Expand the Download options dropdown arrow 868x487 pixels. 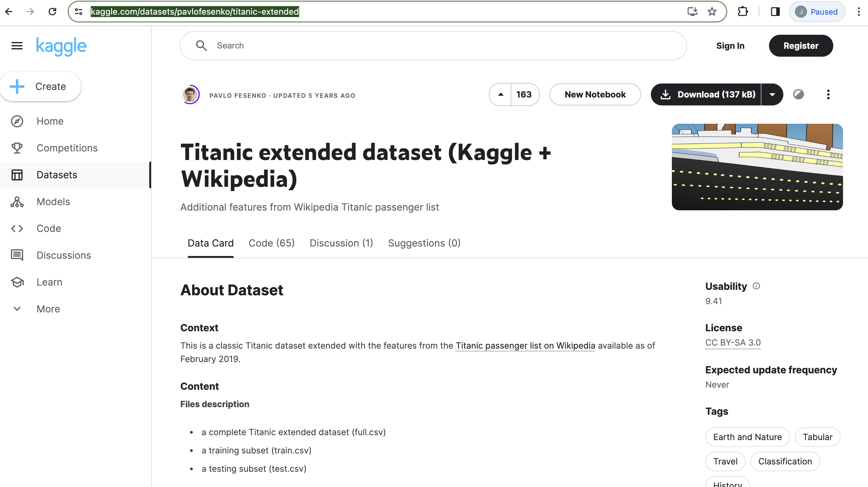click(772, 95)
